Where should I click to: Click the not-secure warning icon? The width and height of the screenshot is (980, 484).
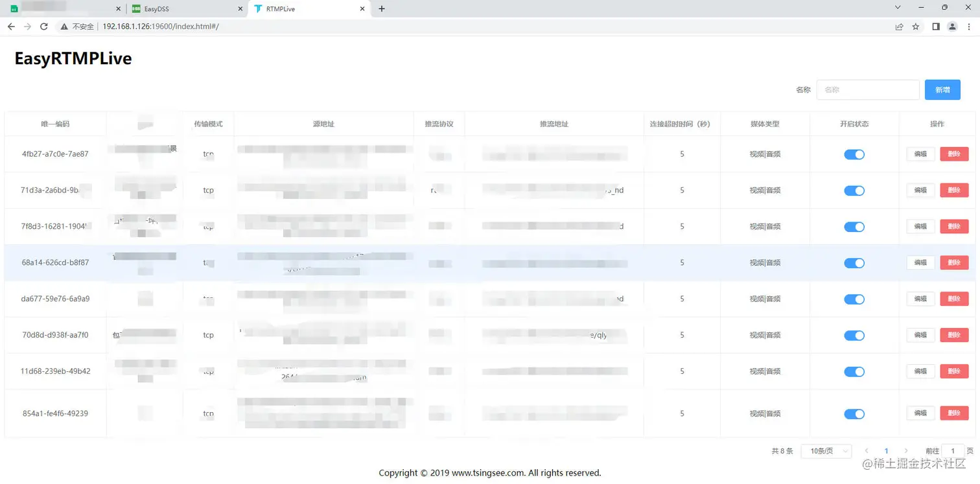coord(64,27)
